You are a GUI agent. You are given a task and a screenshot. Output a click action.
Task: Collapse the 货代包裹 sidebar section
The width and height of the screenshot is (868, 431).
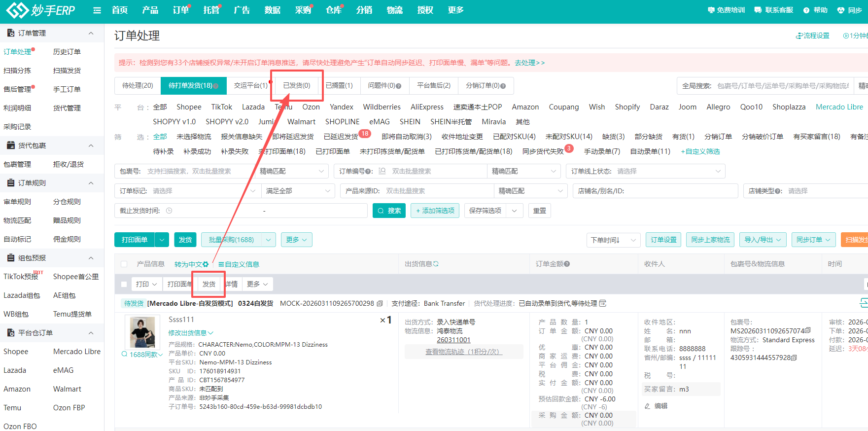click(91, 145)
